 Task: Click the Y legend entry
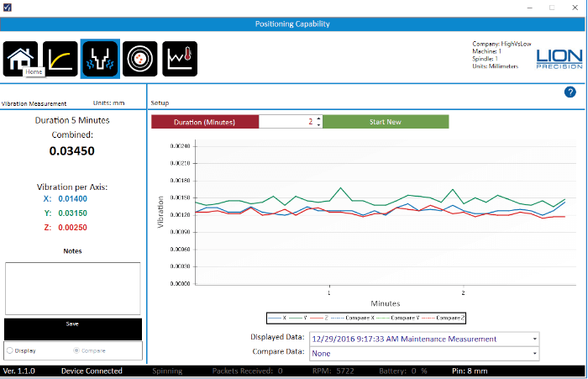298,318
